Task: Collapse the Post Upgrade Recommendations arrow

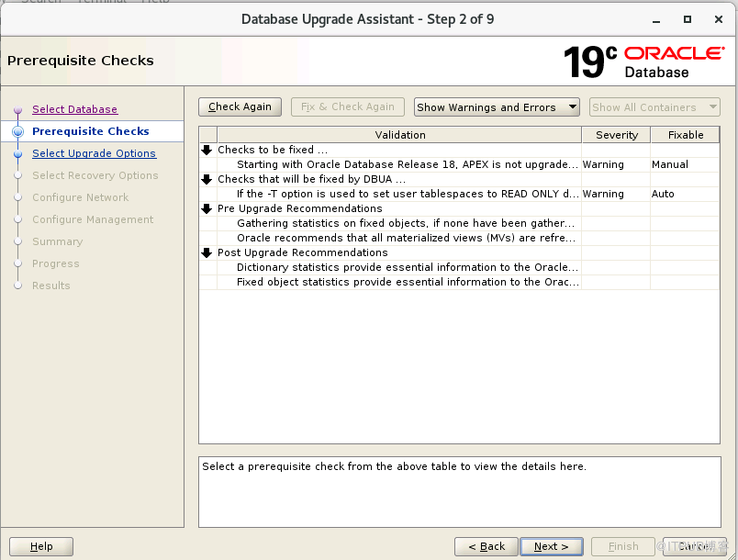Action: pos(207,252)
